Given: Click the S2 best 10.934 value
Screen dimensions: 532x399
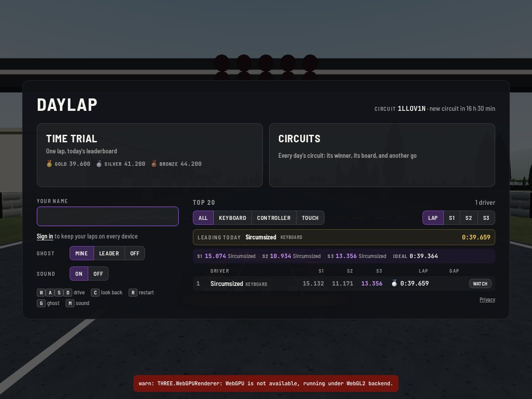Looking at the screenshot, I should pos(281,256).
